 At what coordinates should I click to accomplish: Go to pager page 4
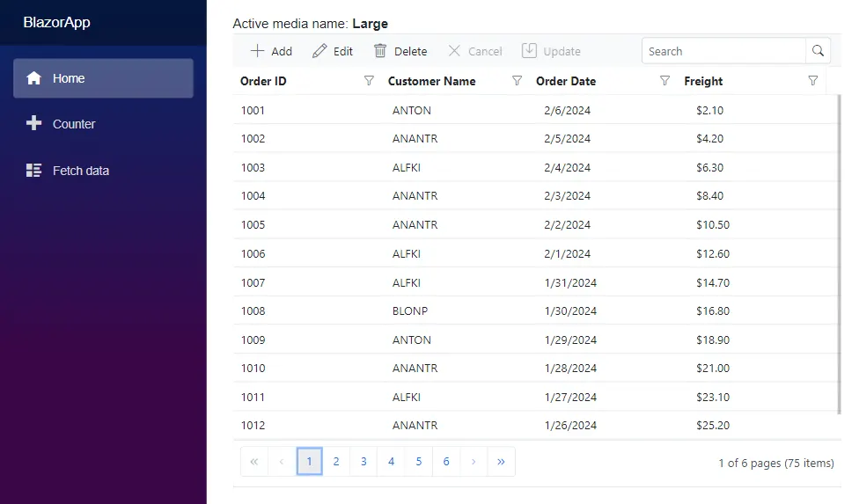[x=391, y=461]
